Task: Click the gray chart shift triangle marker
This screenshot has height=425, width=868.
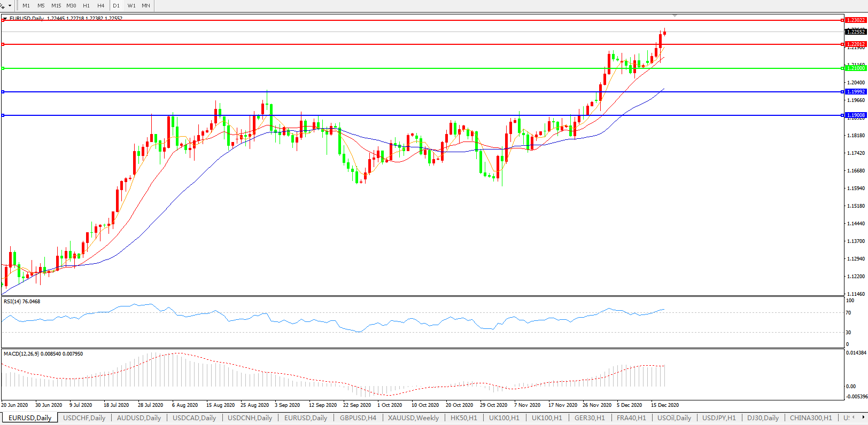Action: (x=675, y=15)
